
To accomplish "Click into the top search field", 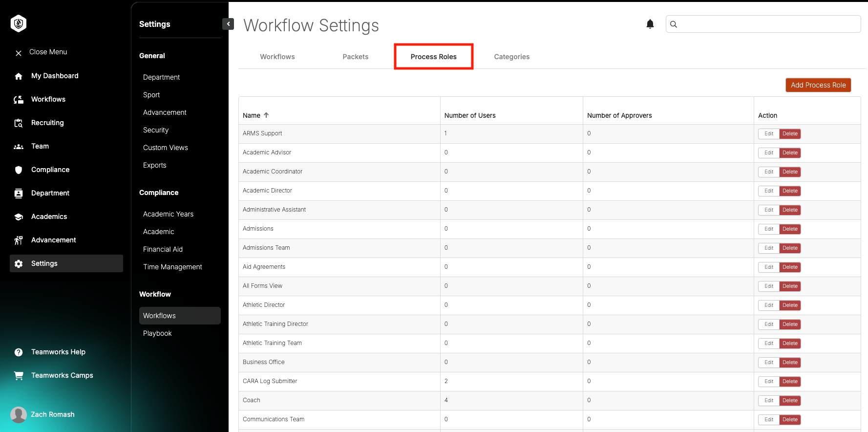I will pyautogui.click(x=763, y=24).
